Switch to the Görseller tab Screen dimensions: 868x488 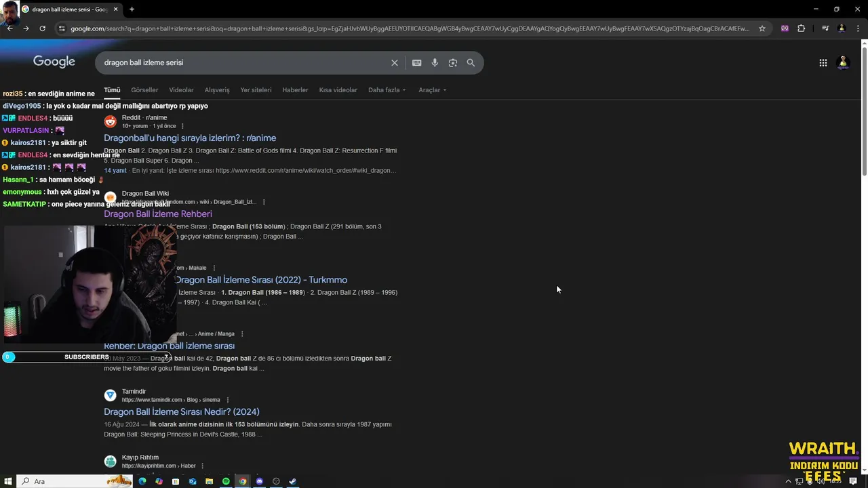point(144,89)
